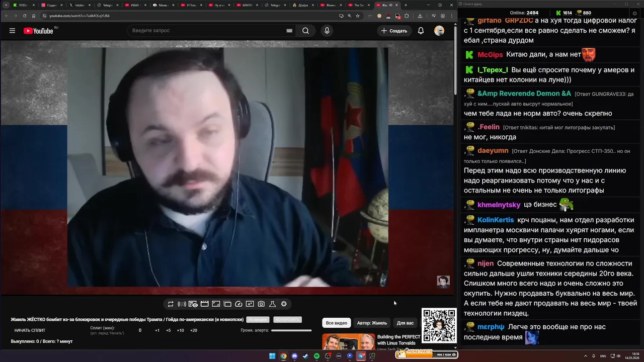Screen dimensions: 644x362
Task: Adjust the Громк. алерта volume slider
Action: (291, 330)
